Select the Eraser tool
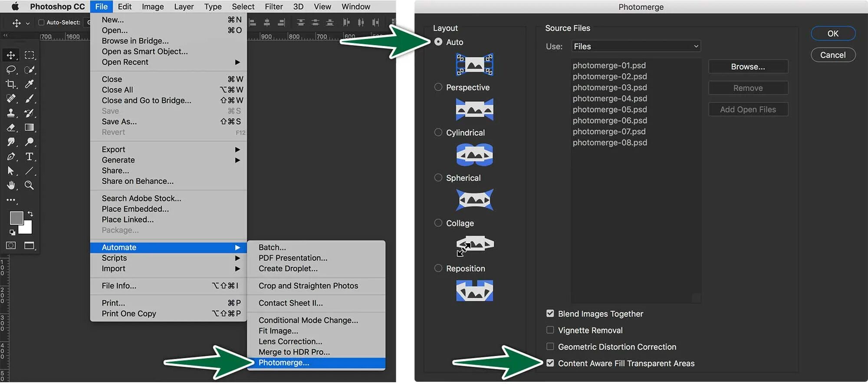This screenshot has width=868, height=384. tap(11, 127)
